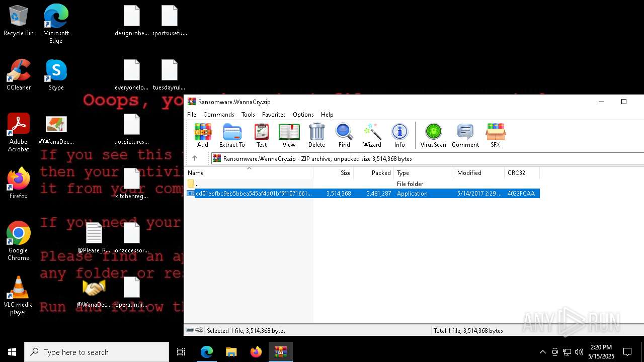Show hidden tray icons chevron
Image resolution: width=644 pixels, height=362 pixels.
pyautogui.click(x=542, y=352)
